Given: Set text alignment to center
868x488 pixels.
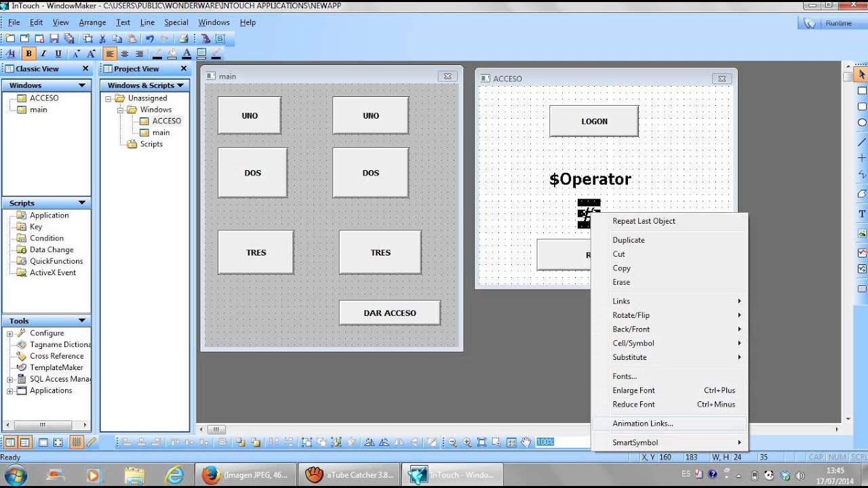Looking at the screenshot, I should coord(125,54).
